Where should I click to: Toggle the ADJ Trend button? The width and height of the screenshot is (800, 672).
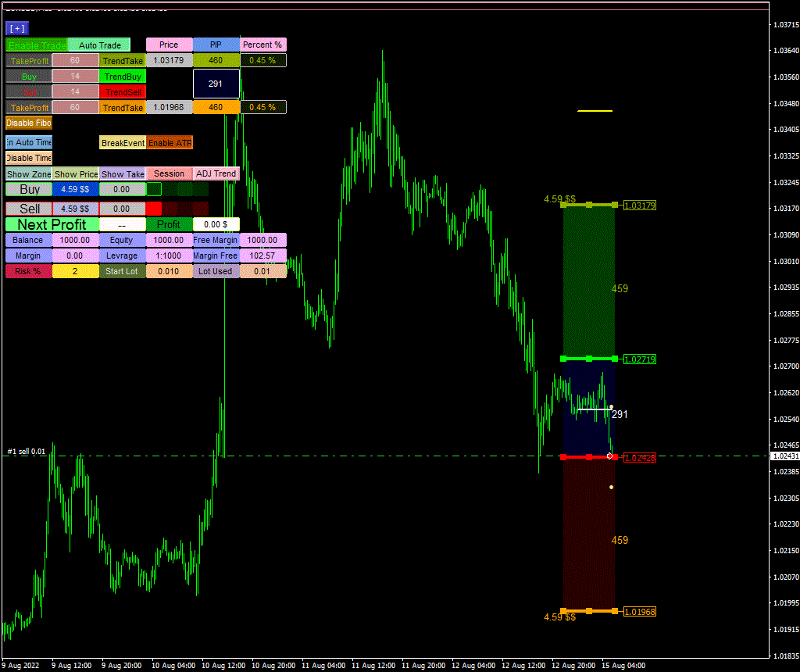click(216, 174)
